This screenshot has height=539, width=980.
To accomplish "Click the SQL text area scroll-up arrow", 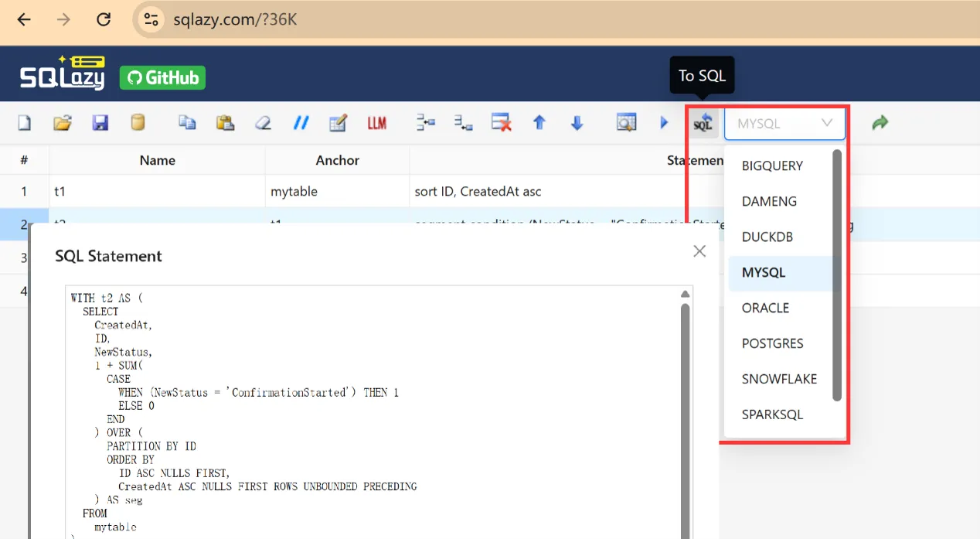I will point(685,294).
